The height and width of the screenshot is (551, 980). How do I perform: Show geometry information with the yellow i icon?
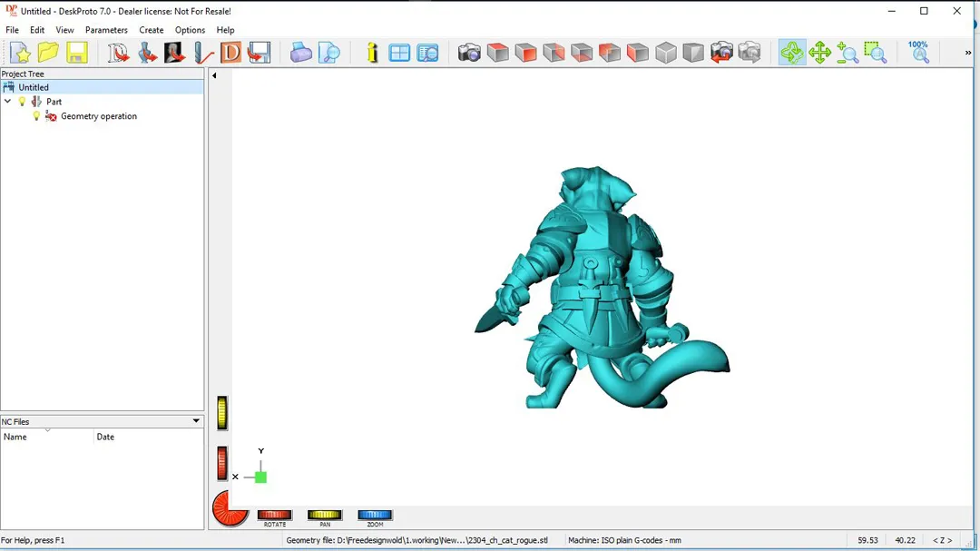click(x=372, y=53)
